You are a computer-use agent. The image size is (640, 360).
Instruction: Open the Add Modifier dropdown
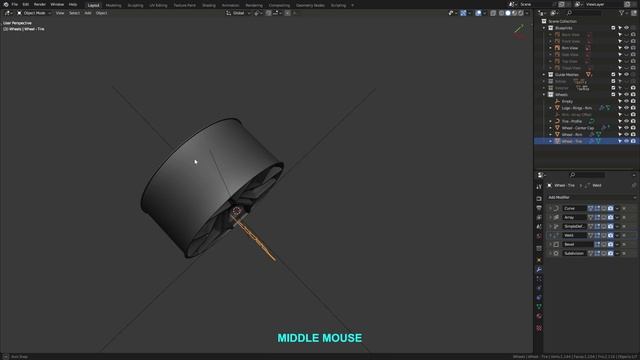coord(591,198)
